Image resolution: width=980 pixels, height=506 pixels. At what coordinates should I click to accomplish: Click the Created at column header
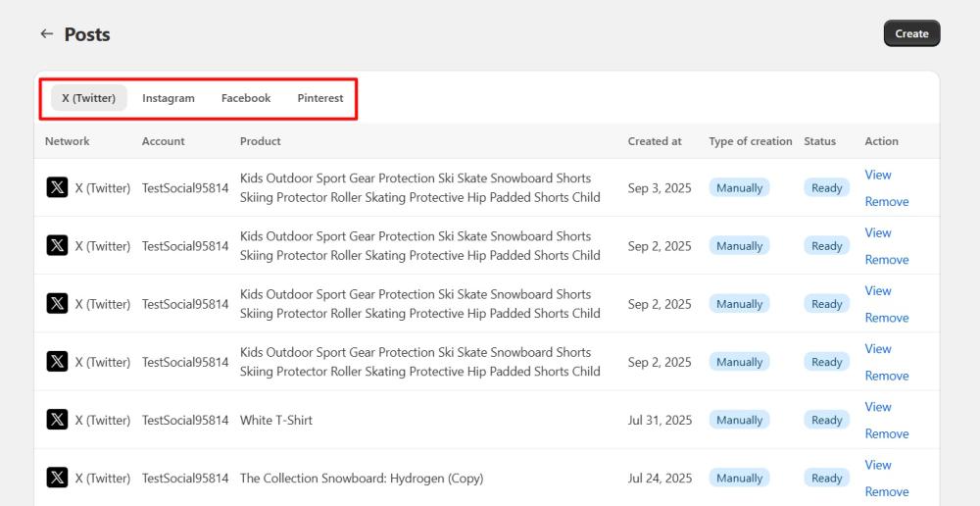click(655, 141)
